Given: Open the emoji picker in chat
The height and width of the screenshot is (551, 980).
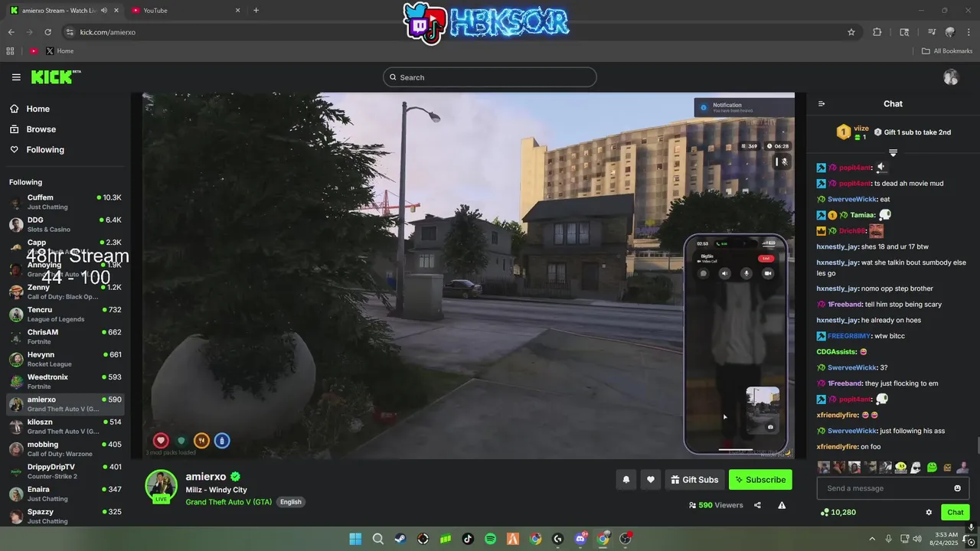Looking at the screenshot, I should (x=957, y=488).
